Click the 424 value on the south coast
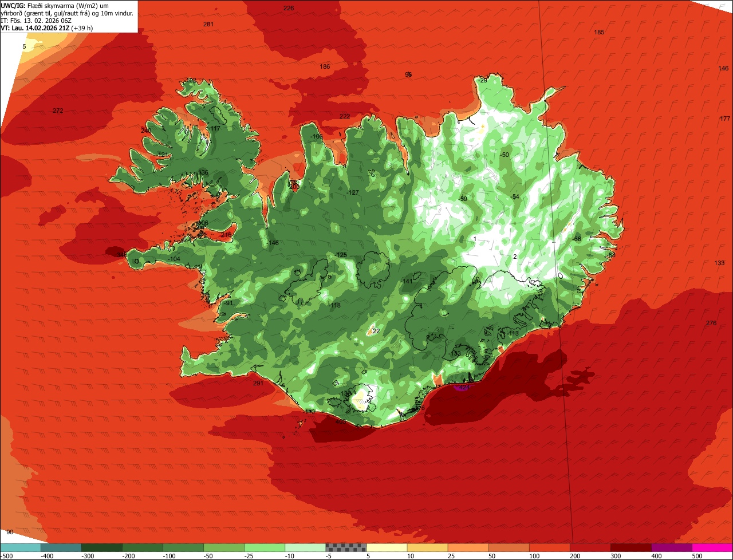Image resolution: width=733 pixels, height=560 pixels. (x=464, y=388)
